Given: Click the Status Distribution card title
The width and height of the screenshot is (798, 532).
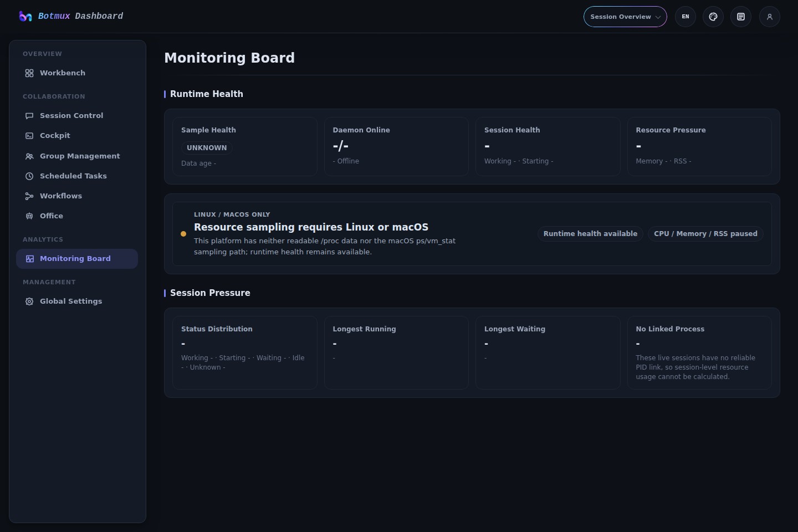Looking at the screenshot, I should point(217,329).
